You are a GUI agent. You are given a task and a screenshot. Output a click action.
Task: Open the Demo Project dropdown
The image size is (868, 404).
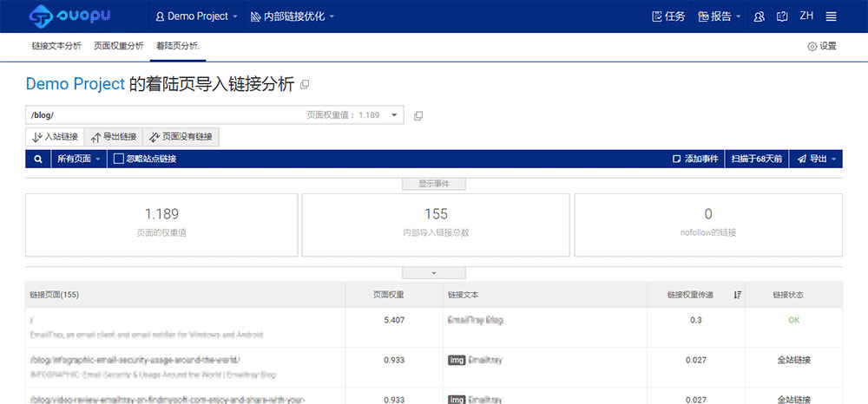point(197,16)
